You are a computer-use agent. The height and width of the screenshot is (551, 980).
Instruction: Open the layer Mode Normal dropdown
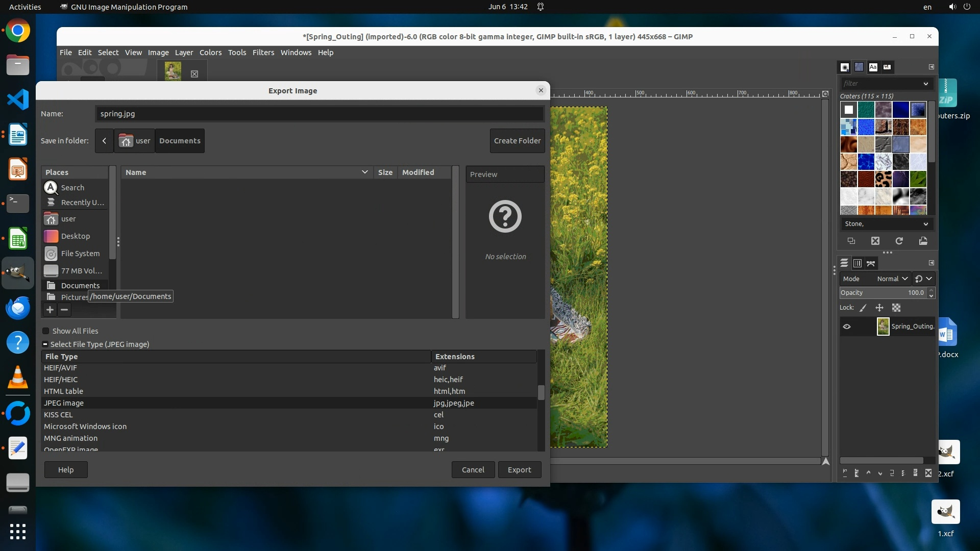tap(892, 279)
